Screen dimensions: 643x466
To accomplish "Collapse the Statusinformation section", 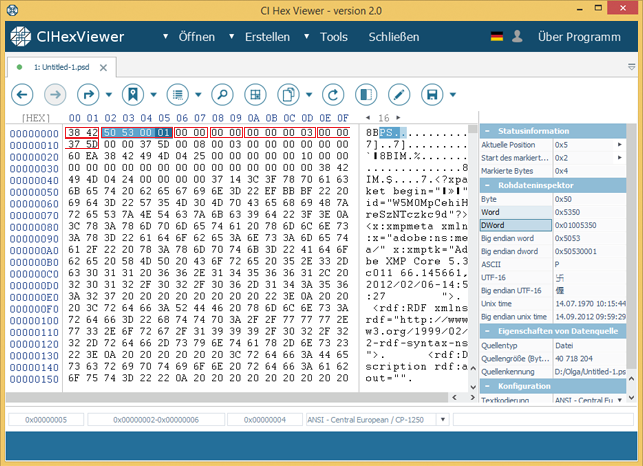I will point(487,131).
